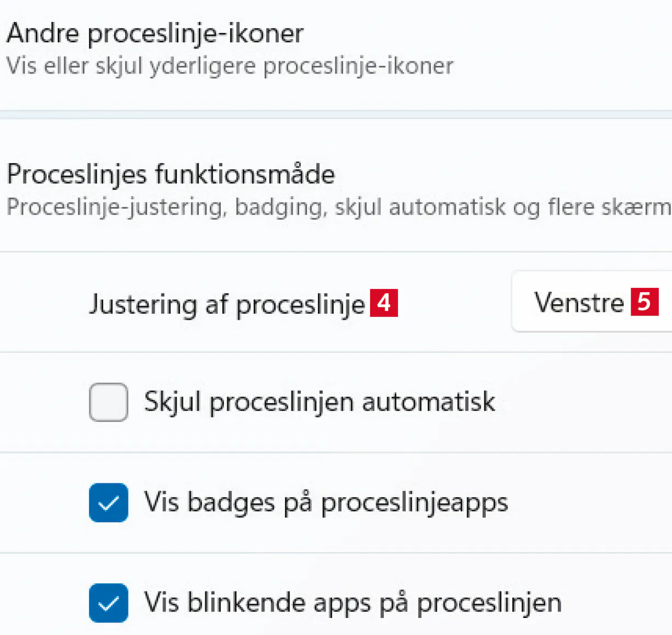The height and width of the screenshot is (635, 672).
Task: Click the red number 5 marker
Action: click(644, 302)
